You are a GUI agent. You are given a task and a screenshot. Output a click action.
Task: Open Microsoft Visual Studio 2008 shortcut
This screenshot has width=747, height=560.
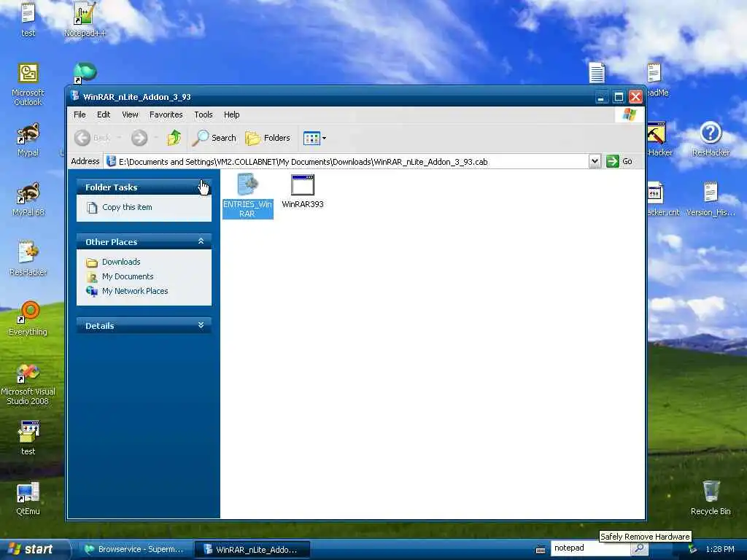(x=28, y=384)
